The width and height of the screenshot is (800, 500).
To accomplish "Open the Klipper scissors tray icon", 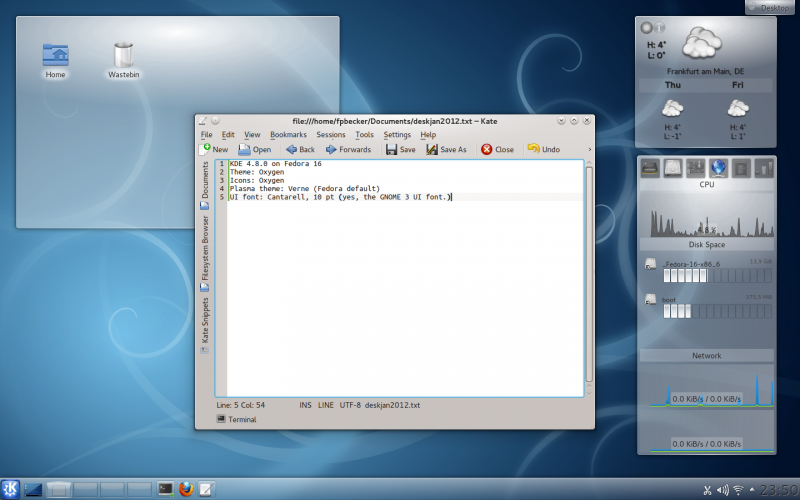I will 707,490.
